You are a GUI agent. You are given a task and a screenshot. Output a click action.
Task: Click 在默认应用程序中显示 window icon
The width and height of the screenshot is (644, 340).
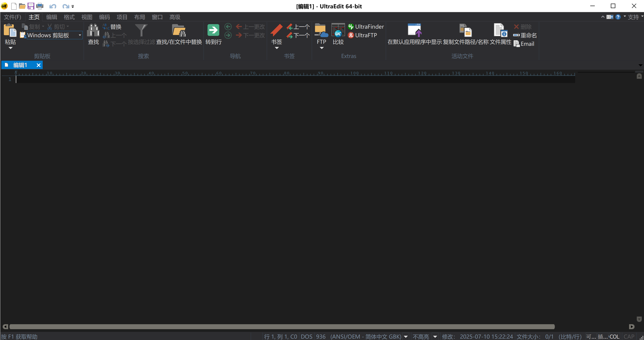[415, 30]
